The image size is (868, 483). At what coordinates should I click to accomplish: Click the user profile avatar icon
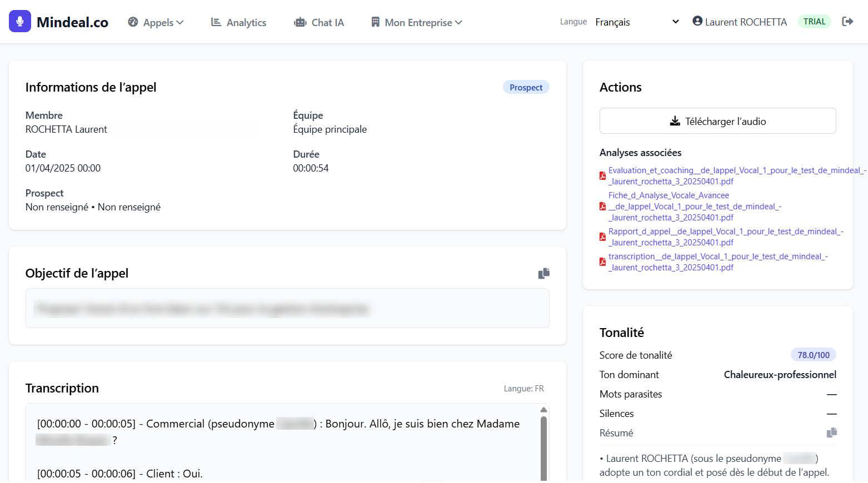pyautogui.click(x=697, y=21)
